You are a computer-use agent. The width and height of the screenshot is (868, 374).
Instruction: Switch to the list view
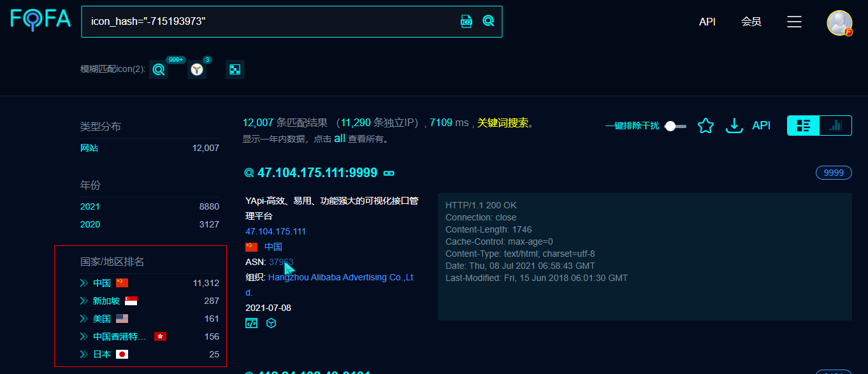pyautogui.click(x=804, y=126)
